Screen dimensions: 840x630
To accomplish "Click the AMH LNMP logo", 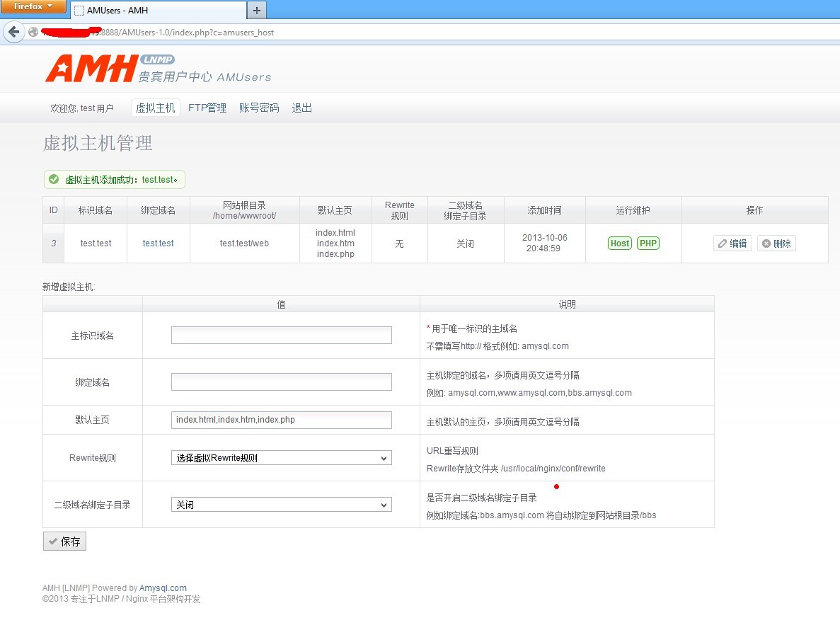I will pos(109,68).
